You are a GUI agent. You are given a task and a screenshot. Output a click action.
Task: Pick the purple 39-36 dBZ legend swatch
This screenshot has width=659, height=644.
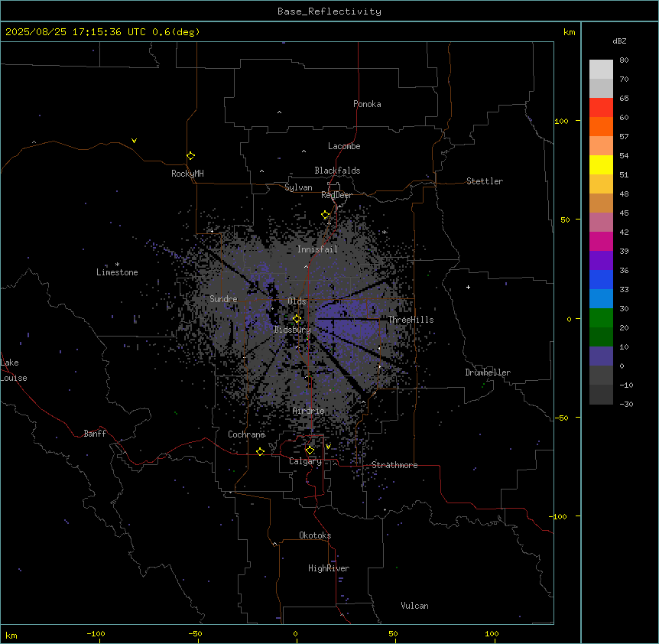[601, 260]
